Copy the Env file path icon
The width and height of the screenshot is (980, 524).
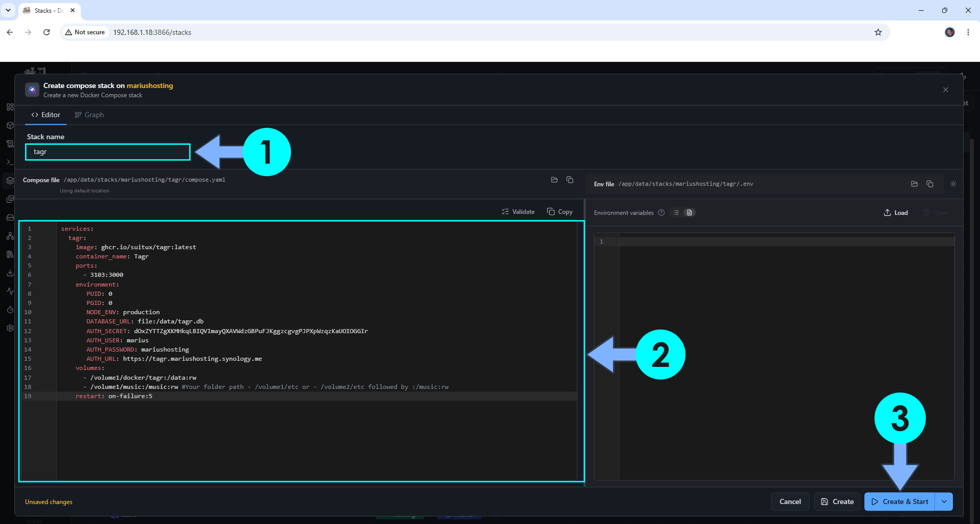coord(930,184)
